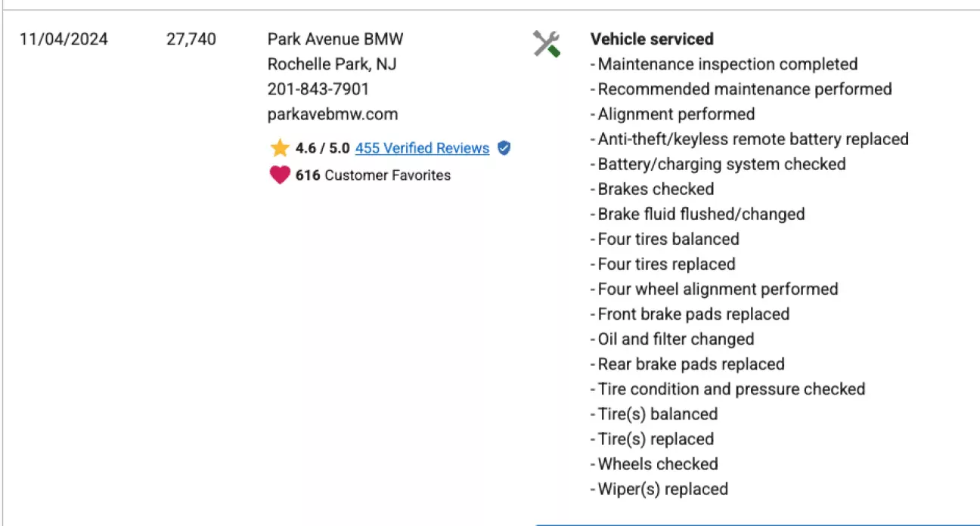
Task: Click the wrench and screwdriver service icon
Action: 547,44
